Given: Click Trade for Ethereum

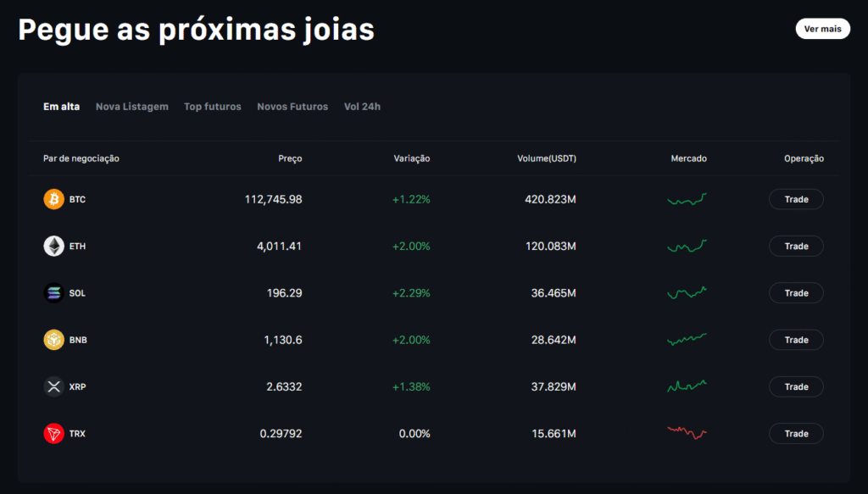Looking at the screenshot, I should (795, 246).
